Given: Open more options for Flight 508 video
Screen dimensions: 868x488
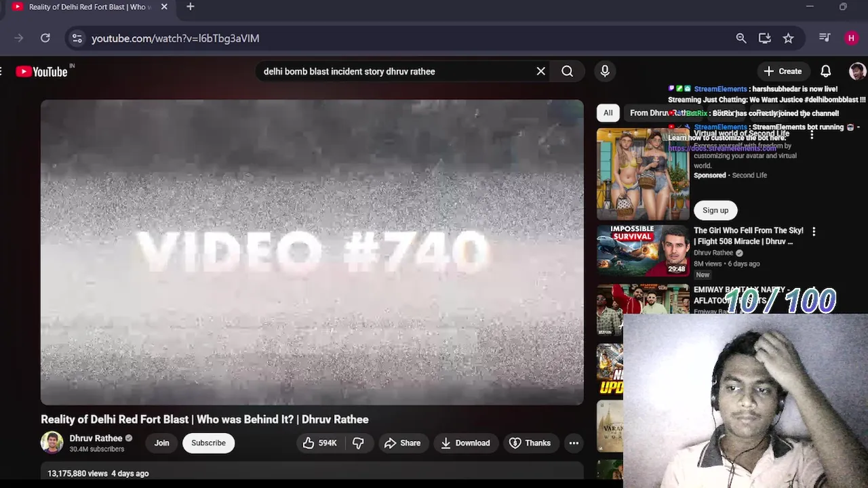Looking at the screenshot, I should coord(814,231).
